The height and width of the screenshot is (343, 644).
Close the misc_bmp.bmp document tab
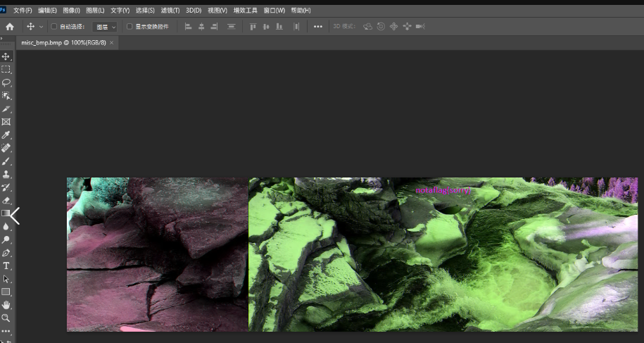(x=112, y=42)
